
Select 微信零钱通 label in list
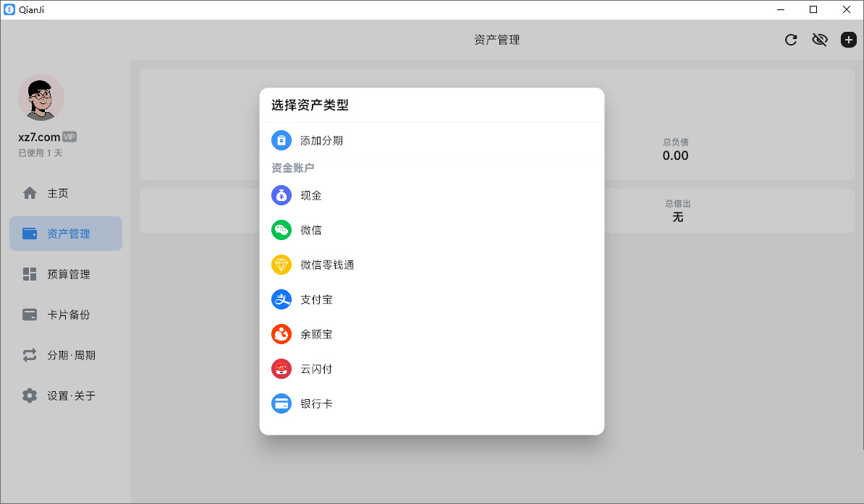(327, 265)
